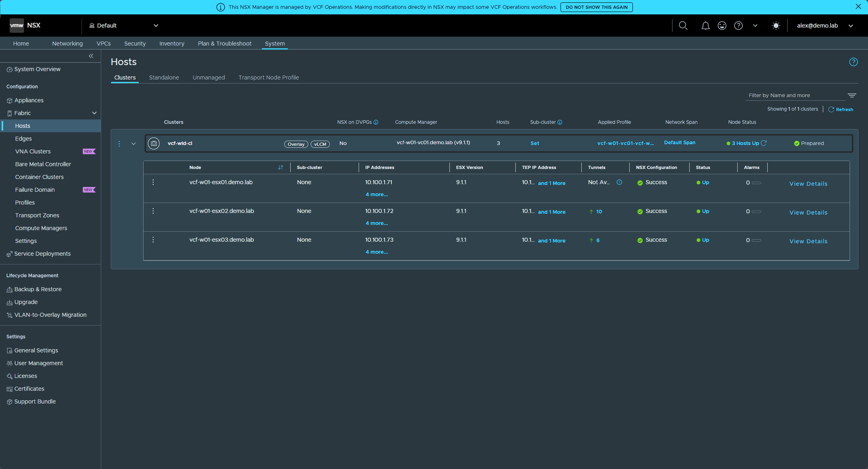Switch to the Standalone tab
Viewport: 868px width, 469px height.
164,78
